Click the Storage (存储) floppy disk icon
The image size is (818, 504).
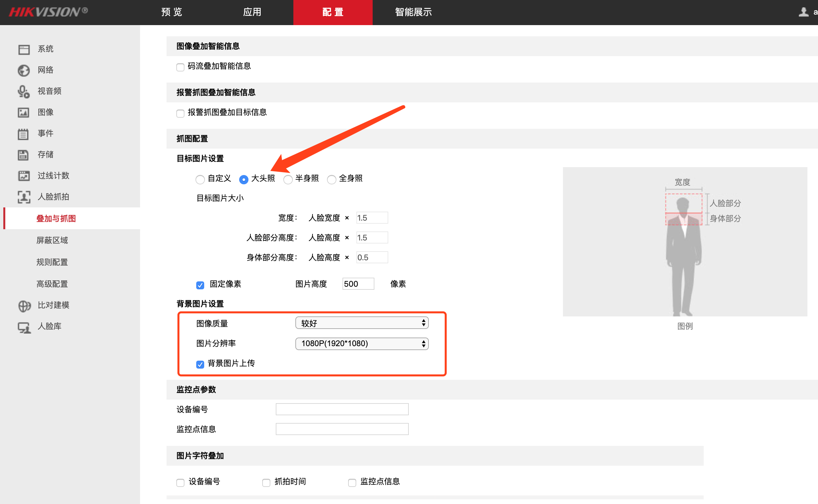coord(24,155)
